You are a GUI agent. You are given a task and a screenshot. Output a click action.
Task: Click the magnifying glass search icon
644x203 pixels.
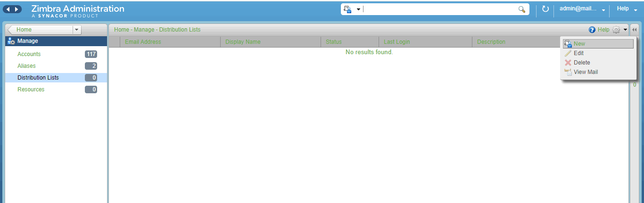point(522,9)
